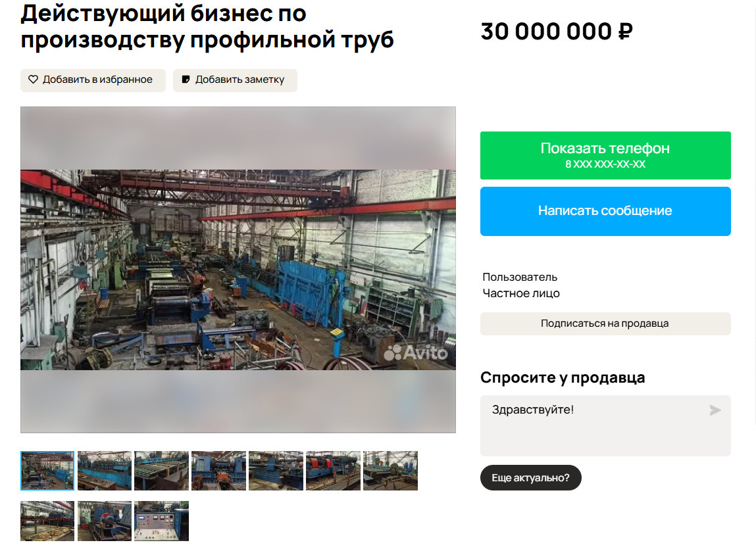This screenshot has height=549, width=756.
Task: Subscribe via Подписаться на продавца button
Action: (x=605, y=323)
